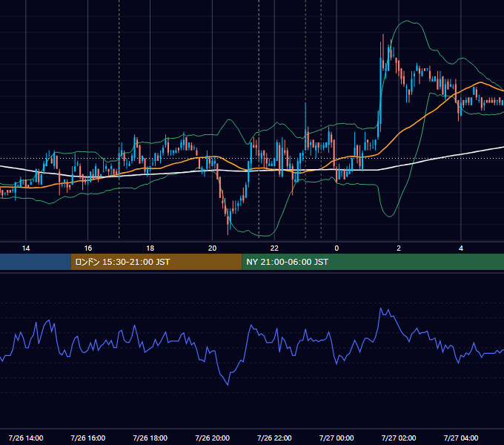Click the blue session bar before ロンドン
Image resolution: width=504 pixels, height=445 pixels.
click(36, 262)
